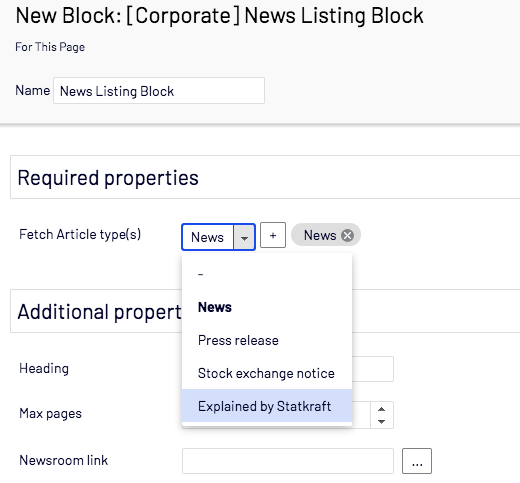The image size is (520, 483).
Task: Open the Fetch Article type dropdown arrow
Action: tap(244, 237)
